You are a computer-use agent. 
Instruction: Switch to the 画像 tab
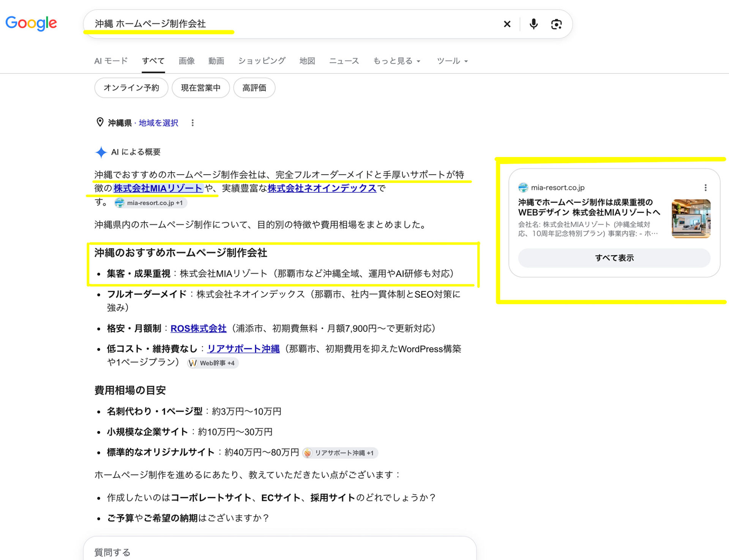click(187, 61)
